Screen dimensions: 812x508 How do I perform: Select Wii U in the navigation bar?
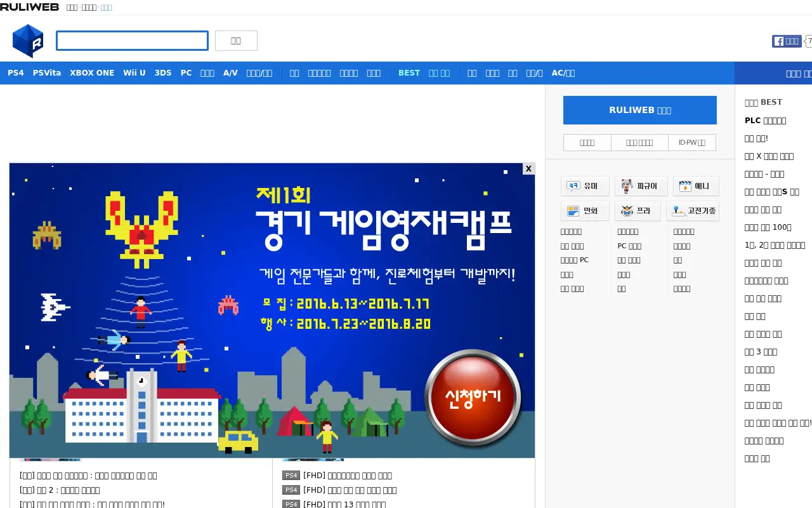(134, 73)
